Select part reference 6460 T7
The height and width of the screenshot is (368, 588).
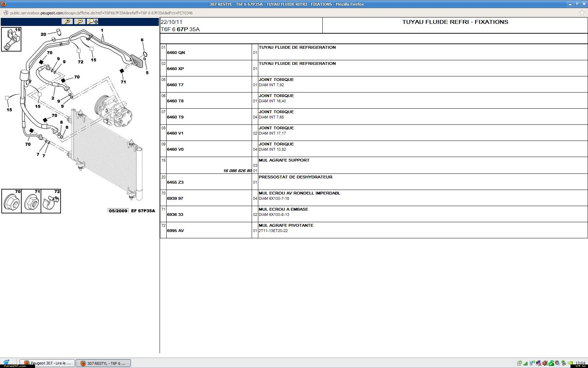coord(175,85)
